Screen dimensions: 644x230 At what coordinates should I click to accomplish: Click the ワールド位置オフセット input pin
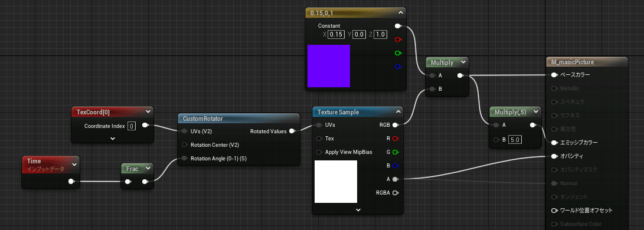pos(554,211)
